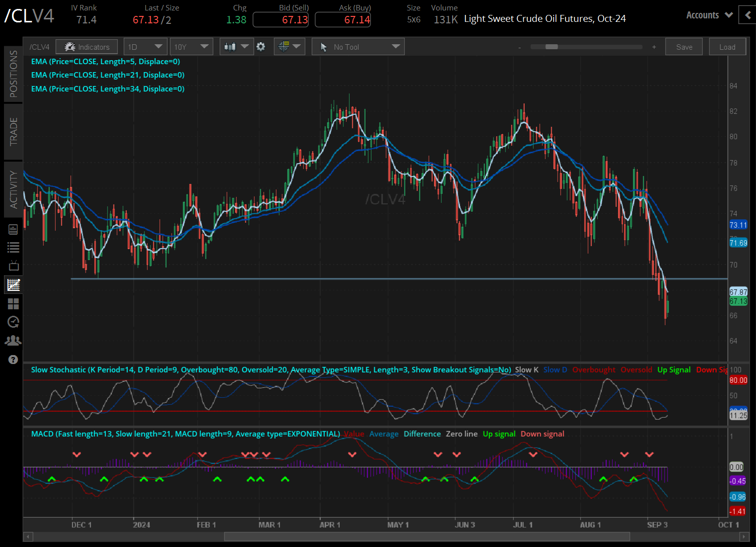Image resolution: width=756 pixels, height=547 pixels.
Task: Expand the 1D aggregation period dropdown
Action: coord(145,47)
